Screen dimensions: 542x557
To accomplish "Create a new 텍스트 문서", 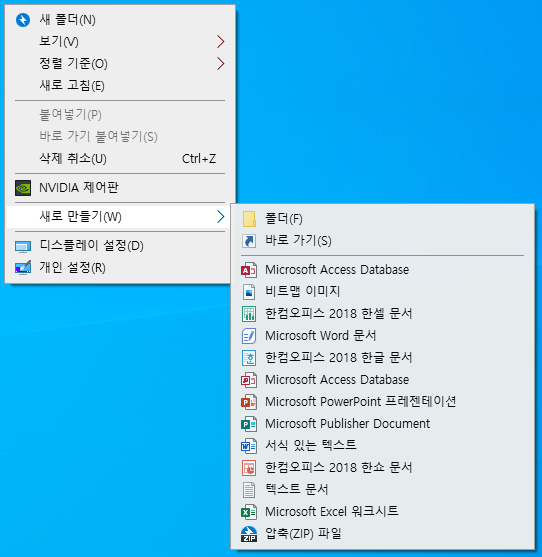I will coord(383,490).
